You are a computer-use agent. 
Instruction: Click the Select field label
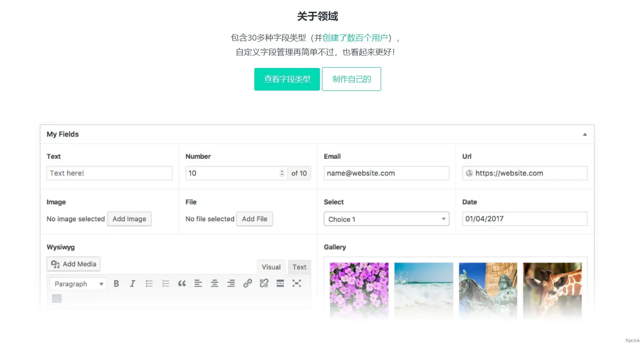coord(334,202)
